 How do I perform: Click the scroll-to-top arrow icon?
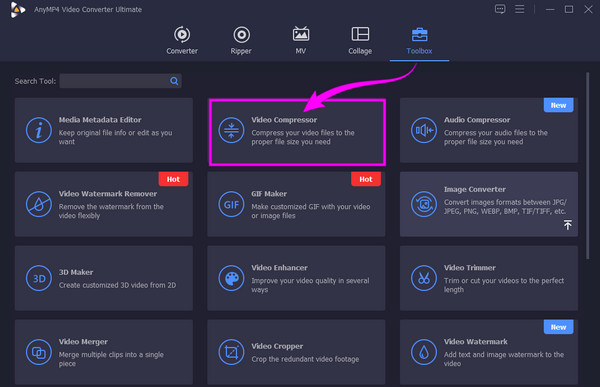tap(568, 225)
